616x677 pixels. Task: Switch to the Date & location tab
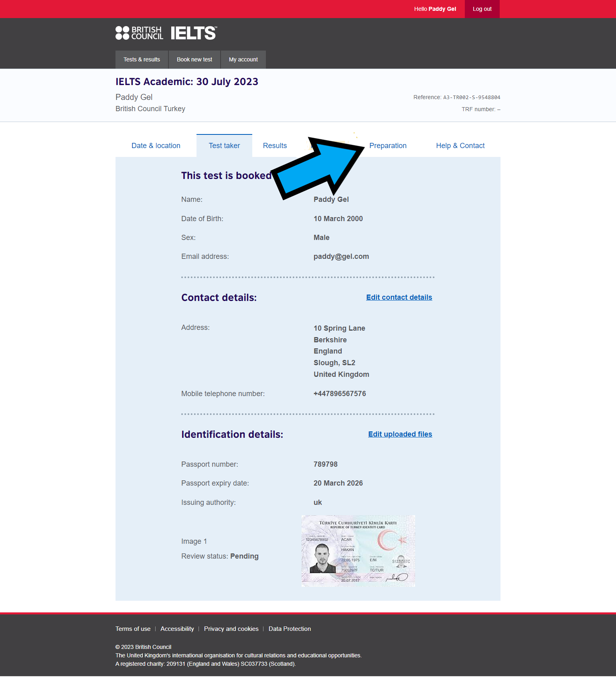pyautogui.click(x=156, y=146)
